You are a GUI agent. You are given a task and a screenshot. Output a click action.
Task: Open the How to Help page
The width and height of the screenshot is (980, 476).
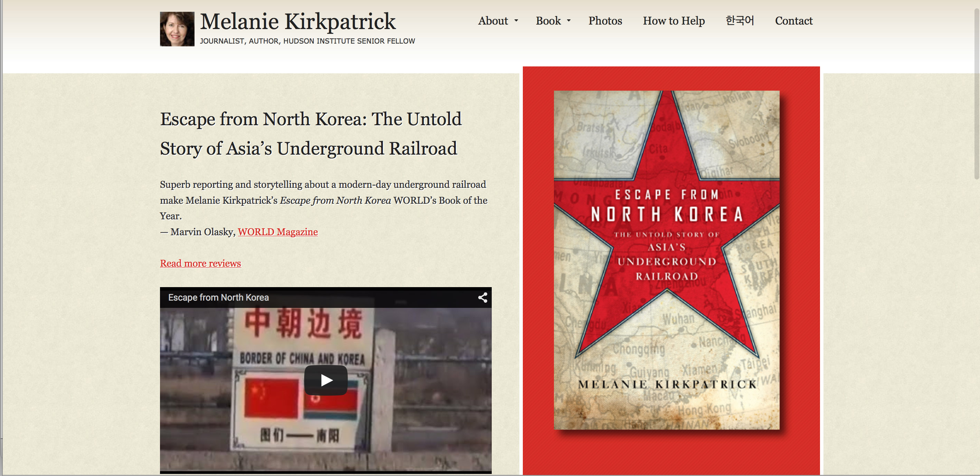(x=673, y=21)
